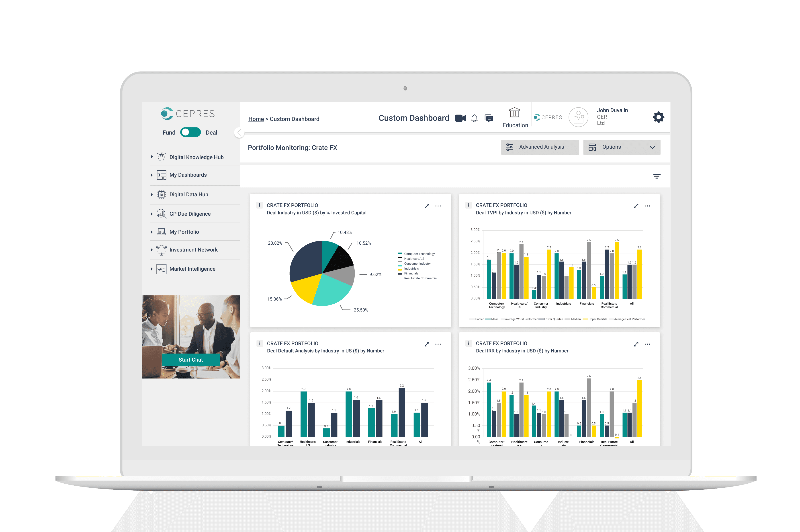The height and width of the screenshot is (532, 800).
Task: Open the Digital Data Hub menu item
Action: click(189, 194)
